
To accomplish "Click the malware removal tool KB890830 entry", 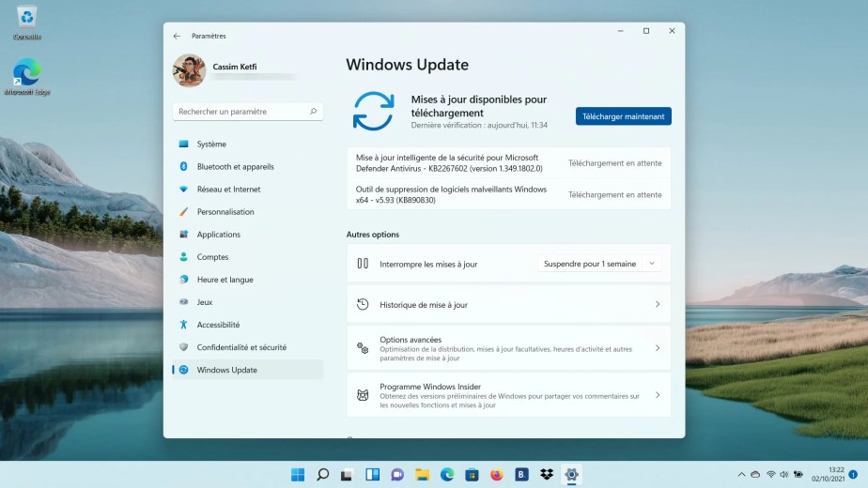I will coord(509,195).
